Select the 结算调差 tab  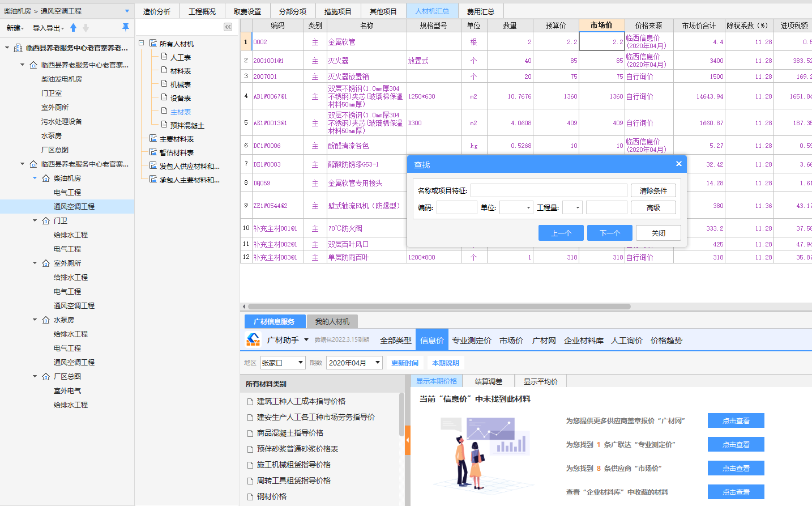pyautogui.click(x=488, y=381)
